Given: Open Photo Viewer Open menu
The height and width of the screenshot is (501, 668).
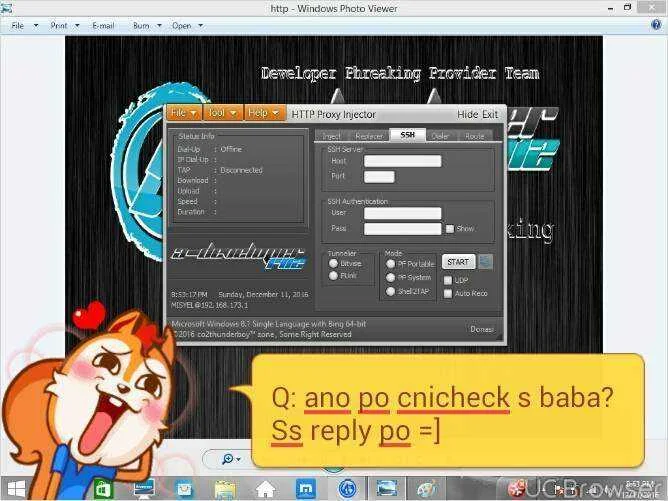Looking at the screenshot, I should (x=181, y=26).
